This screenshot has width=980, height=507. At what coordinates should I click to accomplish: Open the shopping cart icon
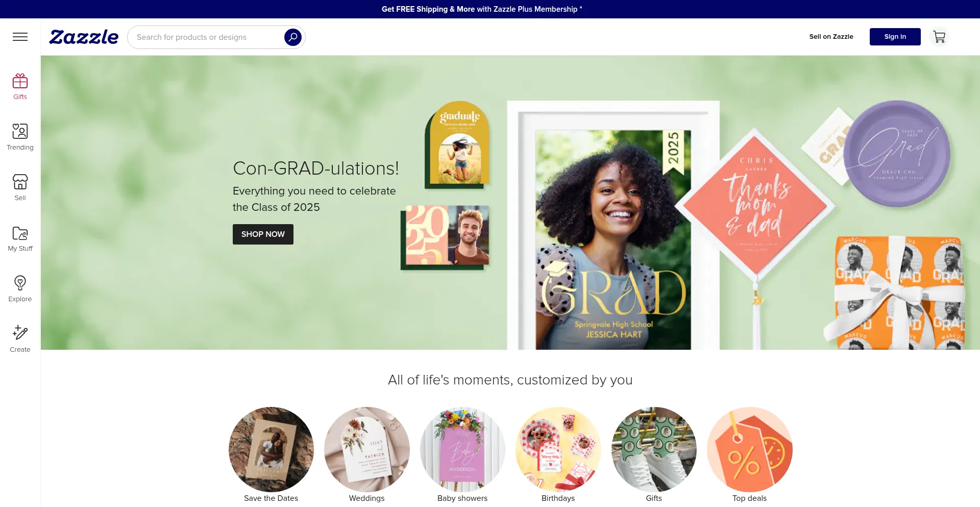coord(939,37)
